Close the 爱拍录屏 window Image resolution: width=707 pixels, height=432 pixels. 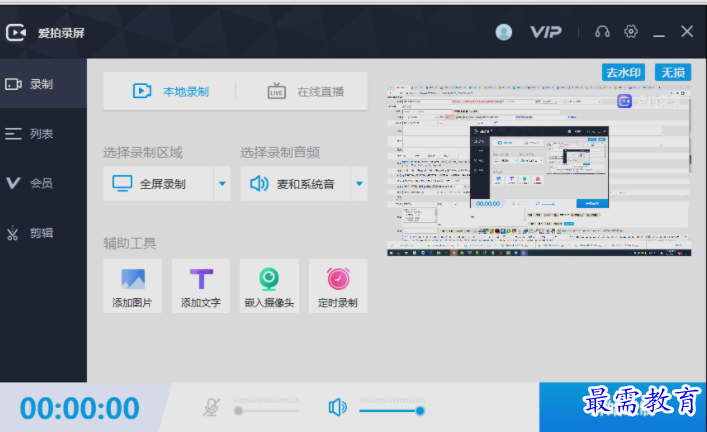pyautogui.click(x=687, y=32)
